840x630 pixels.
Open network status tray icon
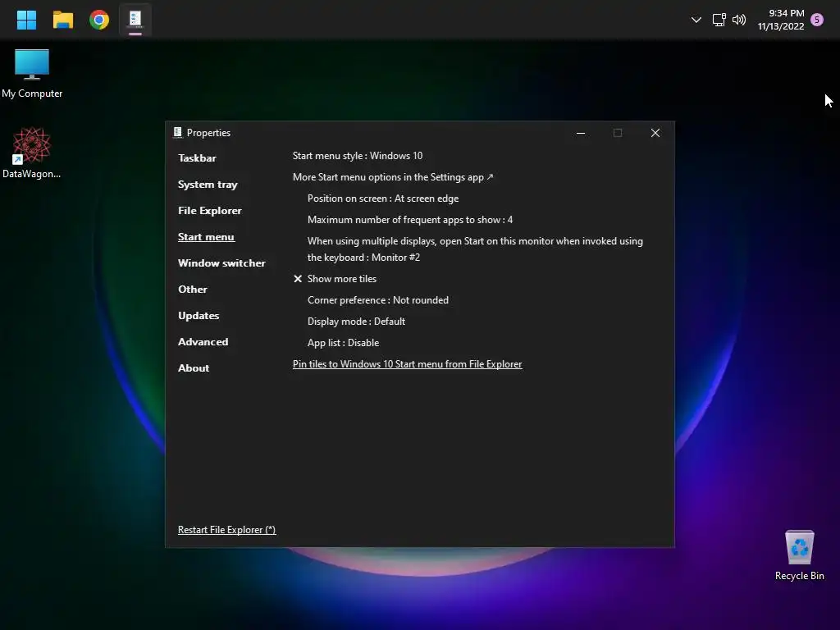719,20
